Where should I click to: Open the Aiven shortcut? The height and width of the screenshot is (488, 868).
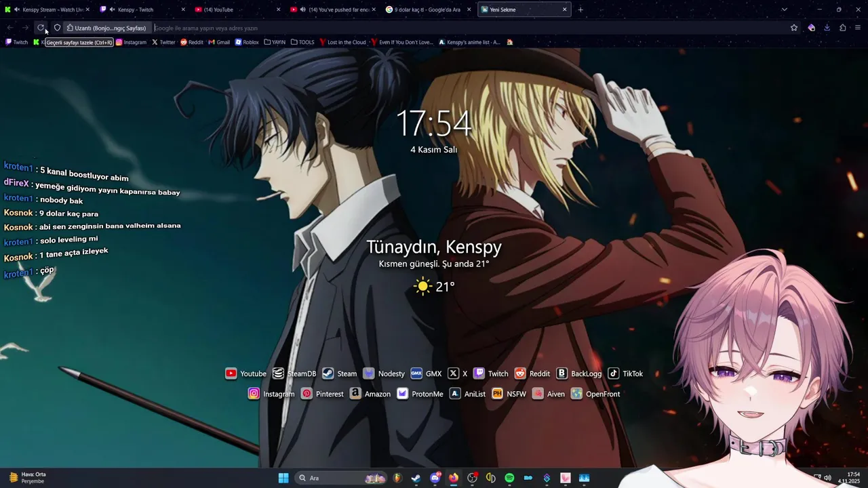(549, 394)
